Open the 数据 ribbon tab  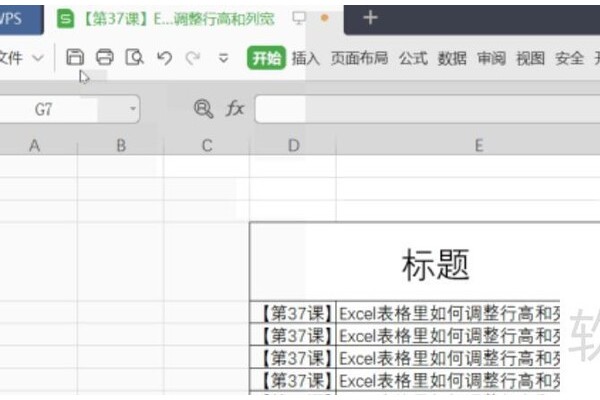(x=452, y=58)
